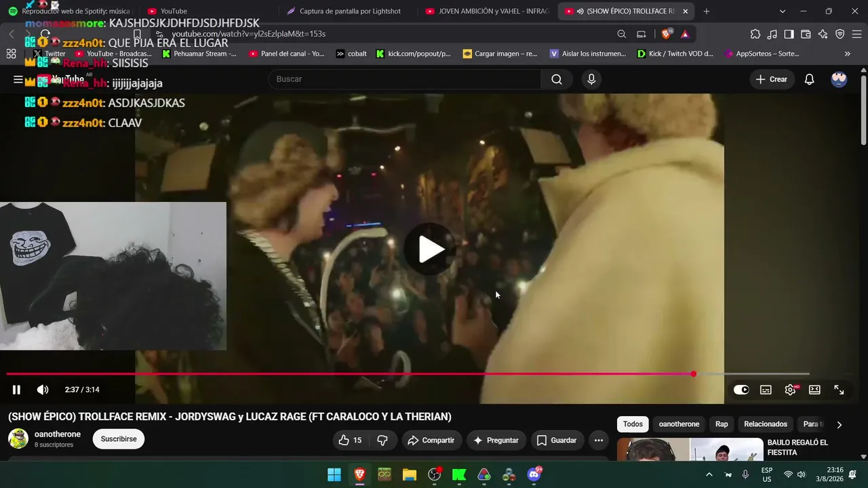Open YouTube notifications bell
The height and width of the screenshot is (488, 868).
coord(809,79)
